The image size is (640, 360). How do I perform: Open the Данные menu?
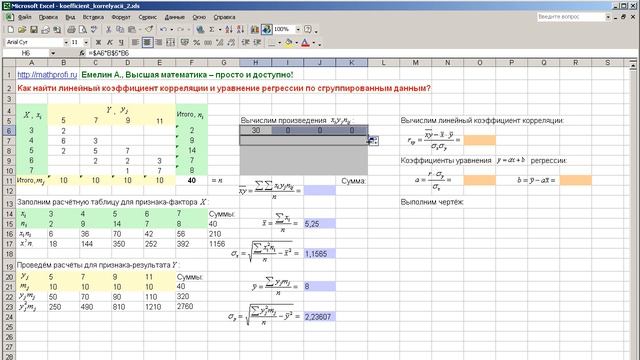tap(175, 17)
